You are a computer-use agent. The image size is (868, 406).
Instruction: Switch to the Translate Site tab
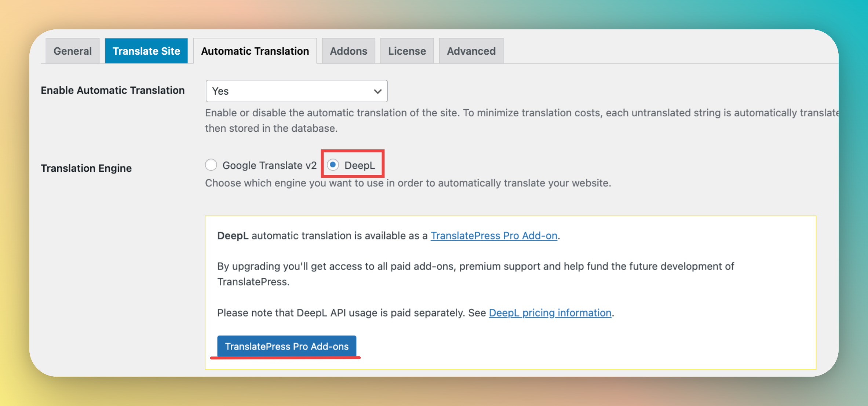click(x=146, y=51)
